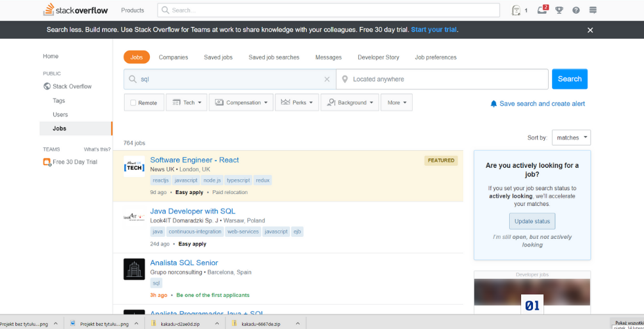Open the user profile avatar
The width and height of the screenshot is (644, 329).
[x=516, y=11]
